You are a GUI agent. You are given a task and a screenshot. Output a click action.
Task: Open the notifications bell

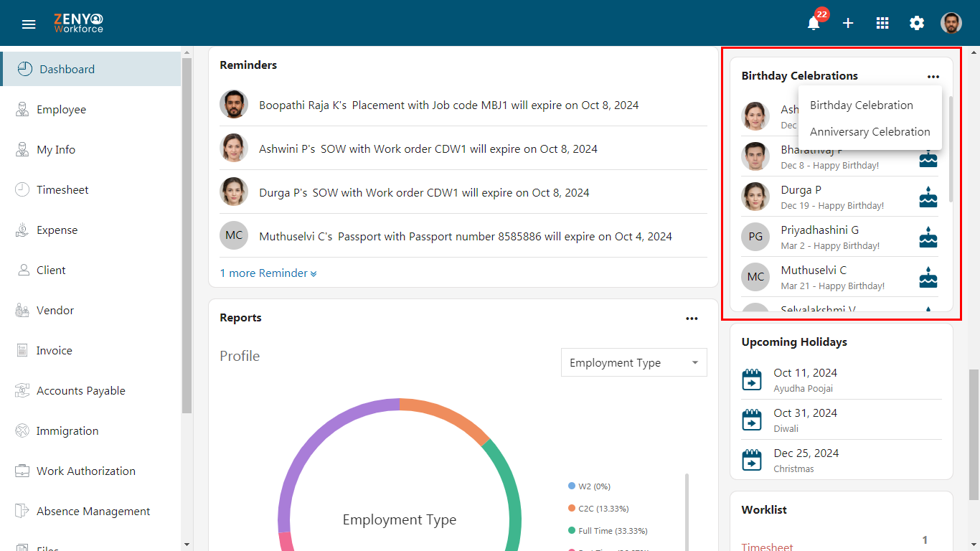click(814, 23)
